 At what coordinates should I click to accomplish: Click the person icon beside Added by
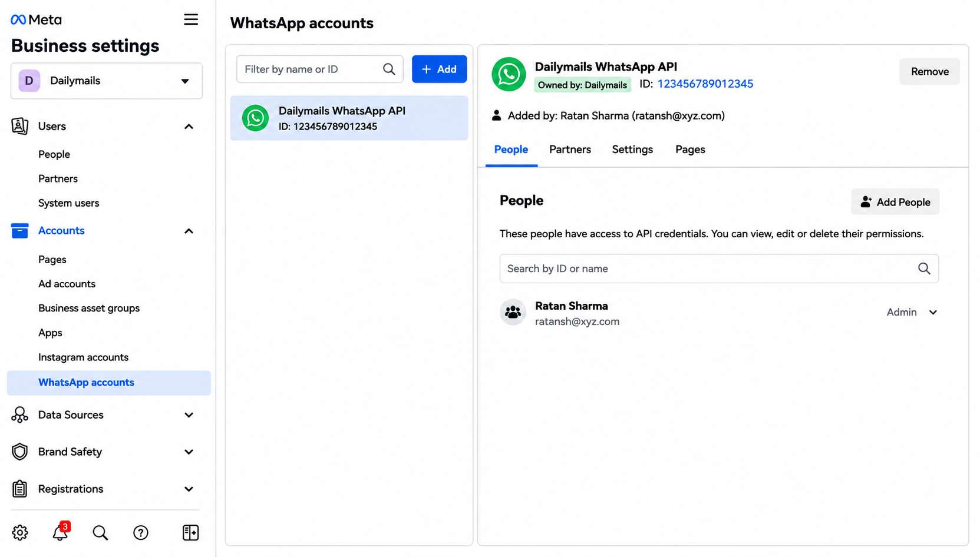[496, 115]
